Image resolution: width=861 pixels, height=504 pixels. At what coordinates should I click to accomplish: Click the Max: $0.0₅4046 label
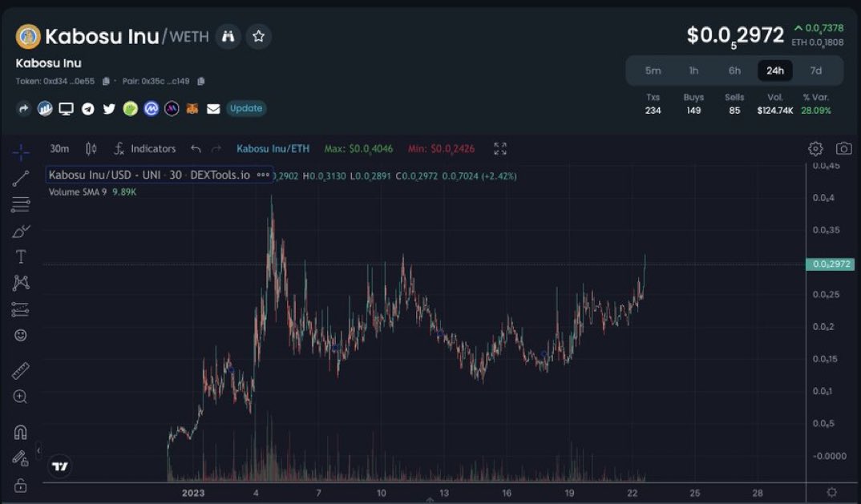coord(358,149)
